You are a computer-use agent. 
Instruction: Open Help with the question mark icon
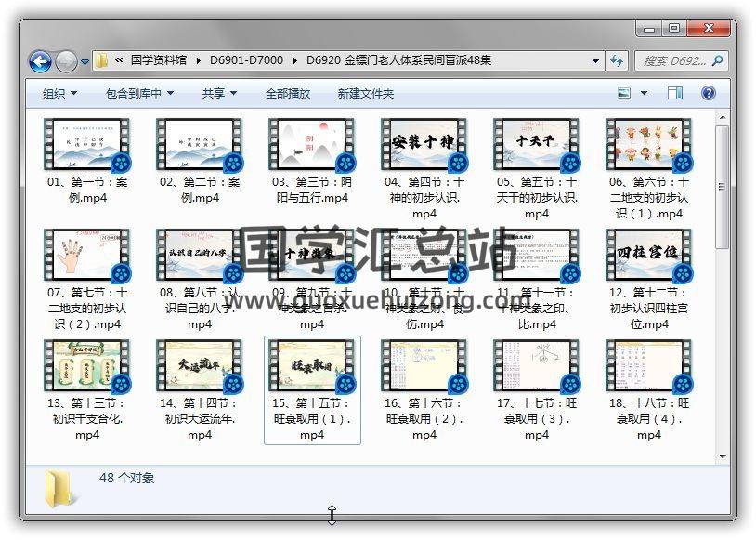[x=708, y=93]
